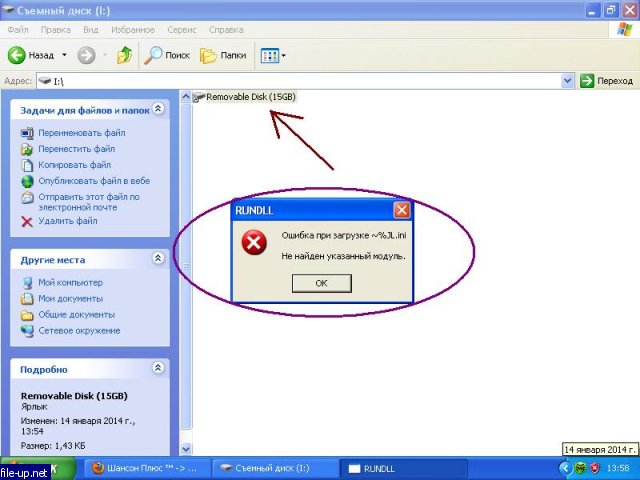Click the Delete file (Удалить файл) icon
The image size is (640, 480).
click(x=27, y=221)
